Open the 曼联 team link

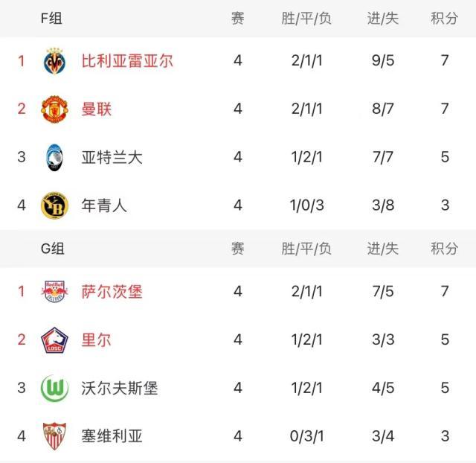click(x=97, y=109)
